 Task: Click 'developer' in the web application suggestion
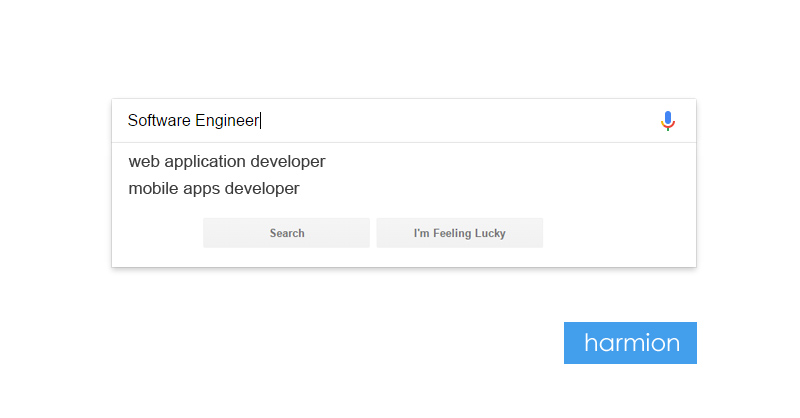tap(288, 162)
